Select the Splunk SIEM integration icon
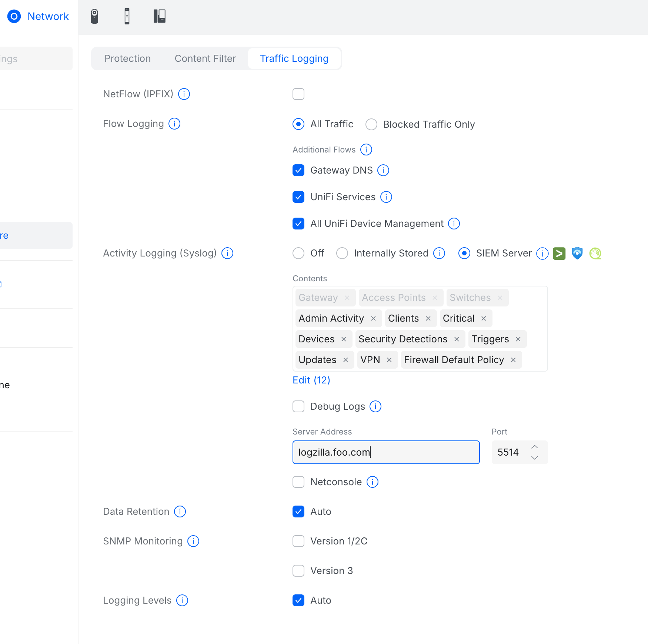Viewport: 648px width, 644px height. 559,254
